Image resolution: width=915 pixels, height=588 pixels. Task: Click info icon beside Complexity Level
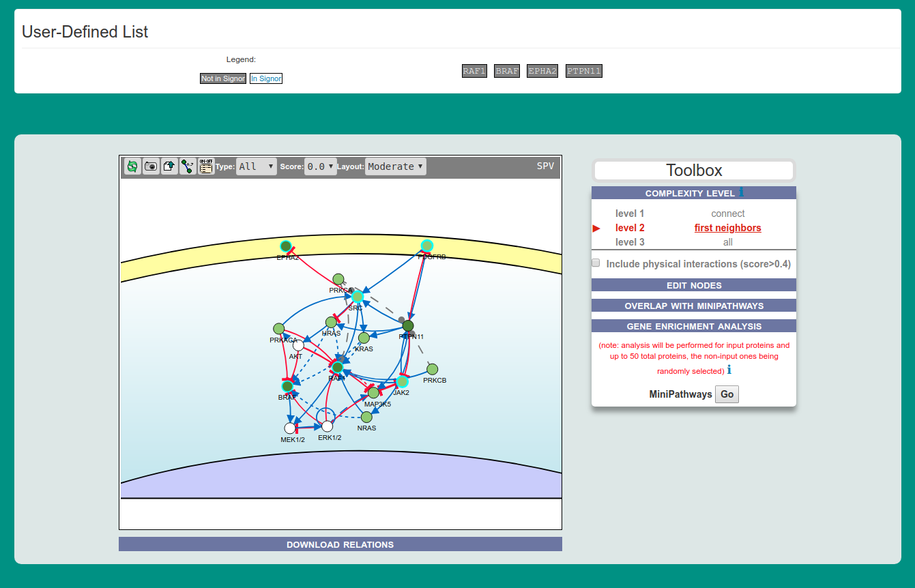742,192
